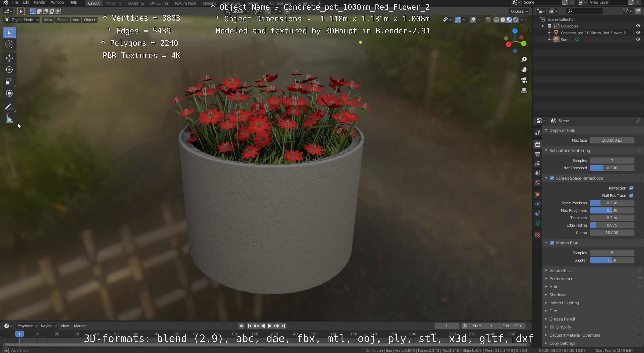Toggle the Half Res Trace checkbox
This screenshot has width=644, height=353.
(631, 195)
